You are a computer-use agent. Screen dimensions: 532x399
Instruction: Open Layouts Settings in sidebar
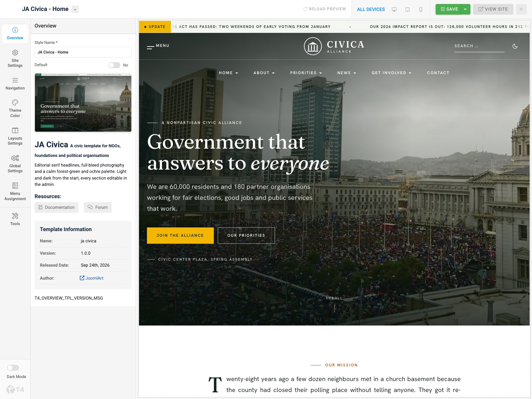[15, 136]
